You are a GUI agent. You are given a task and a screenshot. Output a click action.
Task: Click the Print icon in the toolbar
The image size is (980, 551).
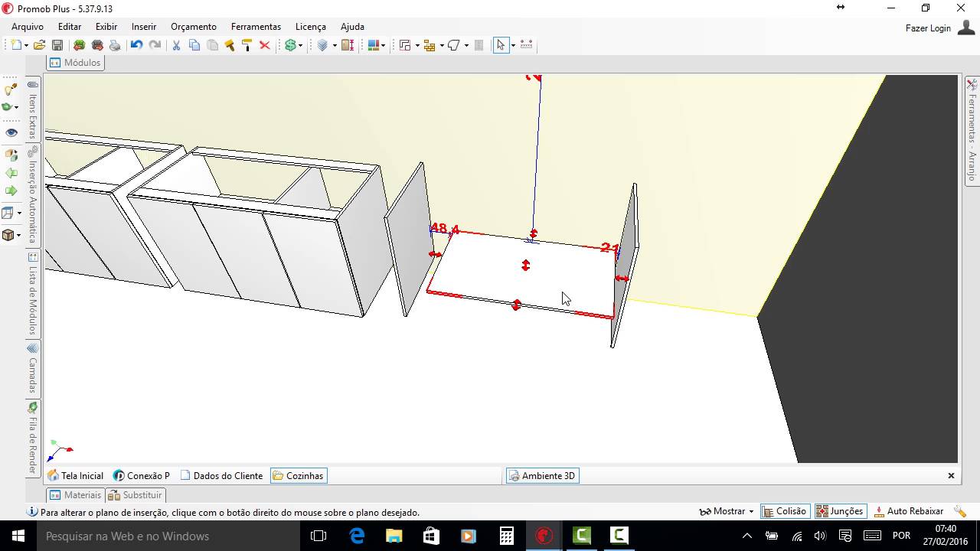click(x=115, y=45)
